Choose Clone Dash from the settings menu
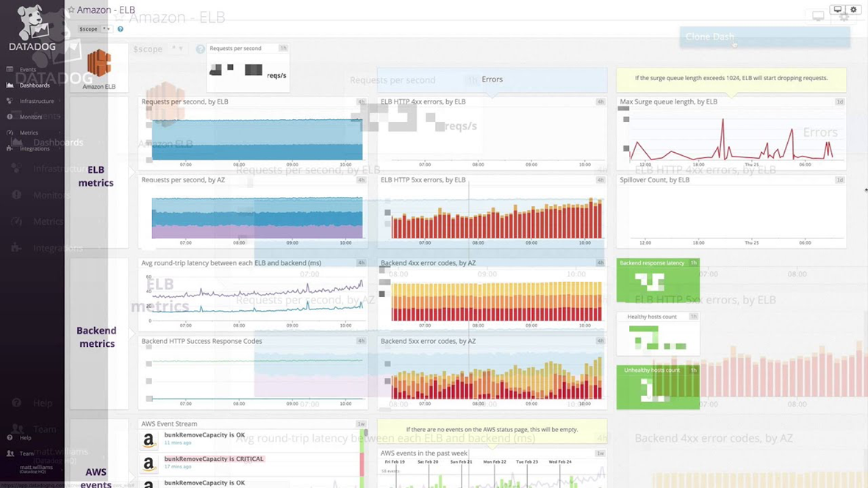The height and width of the screenshot is (488, 868). [764, 37]
